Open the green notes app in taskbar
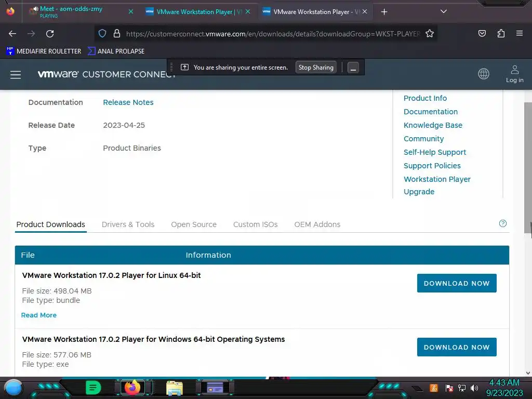The height and width of the screenshot is (399, 532). pyautogui.click(x=93, y=388)
